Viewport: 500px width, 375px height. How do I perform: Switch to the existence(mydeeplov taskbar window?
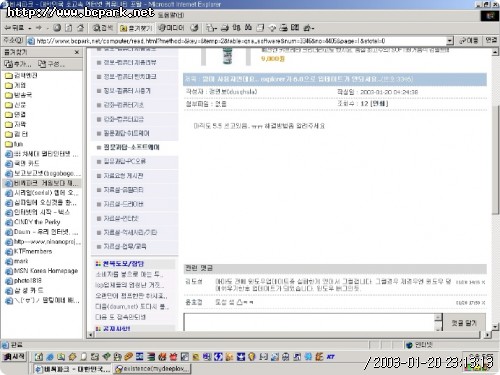[x=152, y=369]
